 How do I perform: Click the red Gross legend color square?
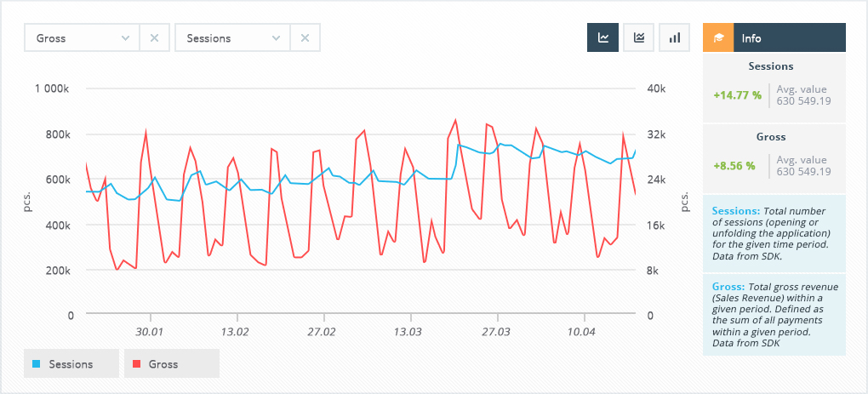point(136,364)
